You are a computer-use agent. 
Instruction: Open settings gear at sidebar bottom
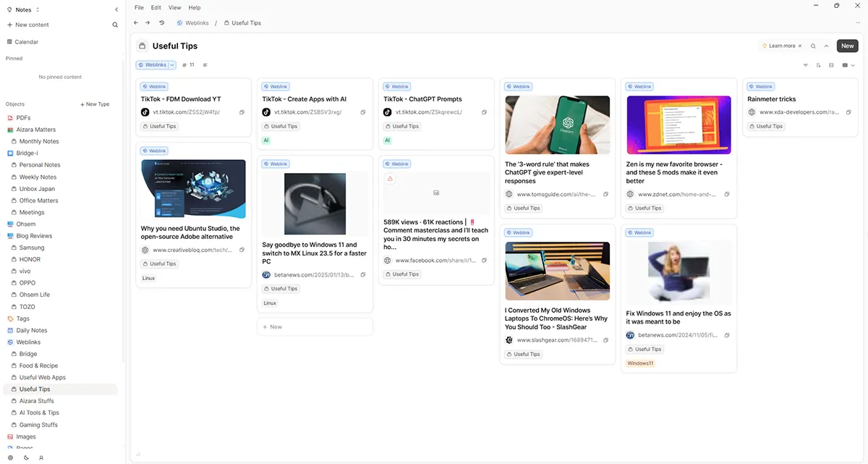click(10, 457)
